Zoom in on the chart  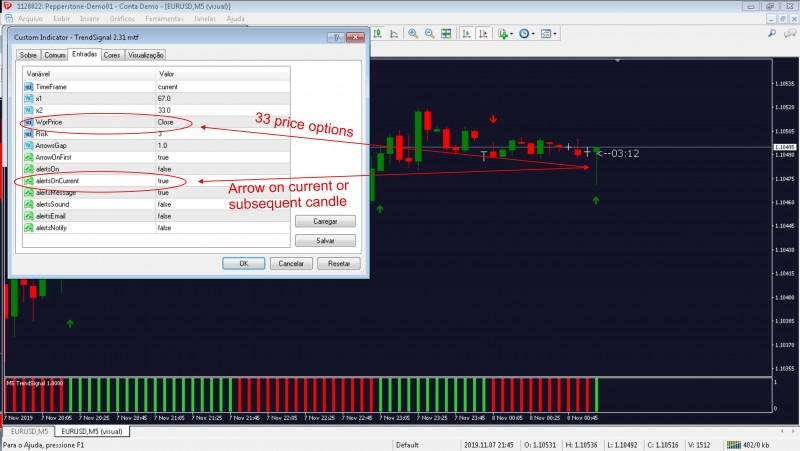tap(413, 34)
